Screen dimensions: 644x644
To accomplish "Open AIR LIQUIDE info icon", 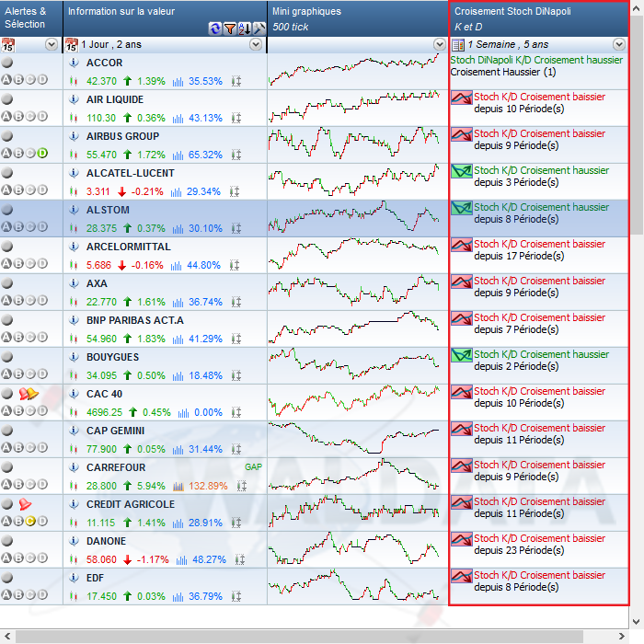I will (74, 99).
